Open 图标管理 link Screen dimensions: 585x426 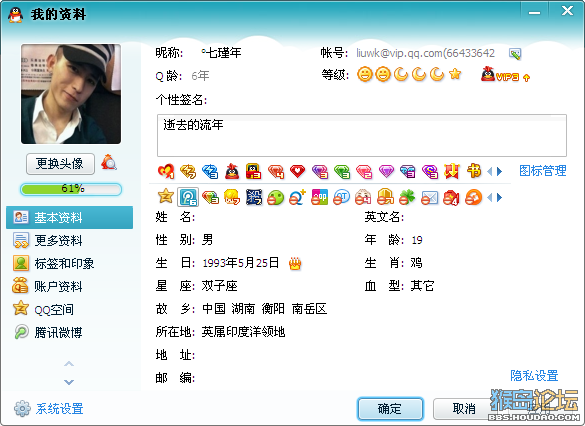pyautogui.click(x=543, y=170)
